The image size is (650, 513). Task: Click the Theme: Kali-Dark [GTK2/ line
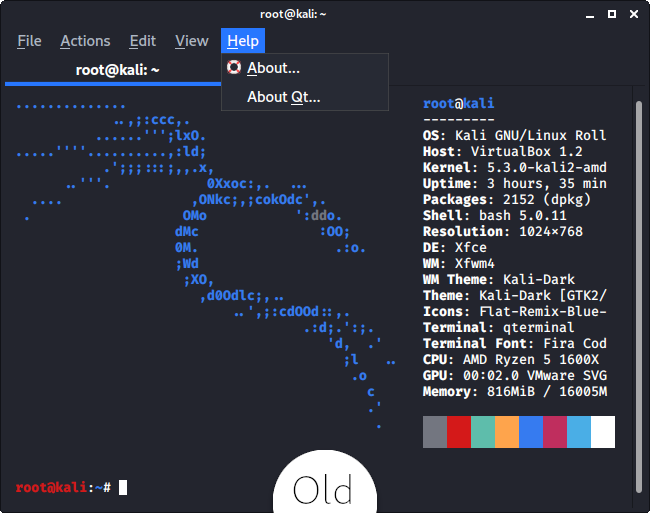tap(514, 295)
